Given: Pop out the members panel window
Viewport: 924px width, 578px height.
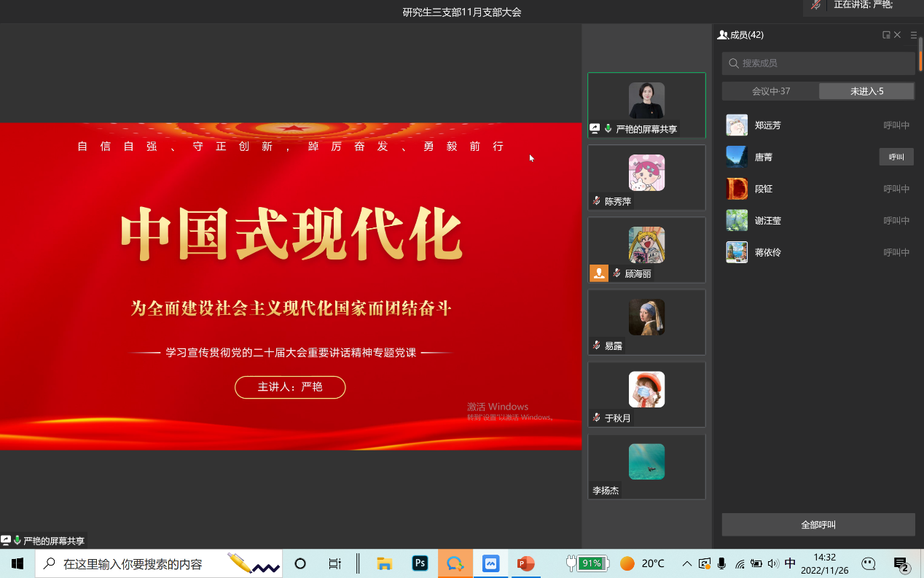Looking at the screenshot, I should coord(886,35).
